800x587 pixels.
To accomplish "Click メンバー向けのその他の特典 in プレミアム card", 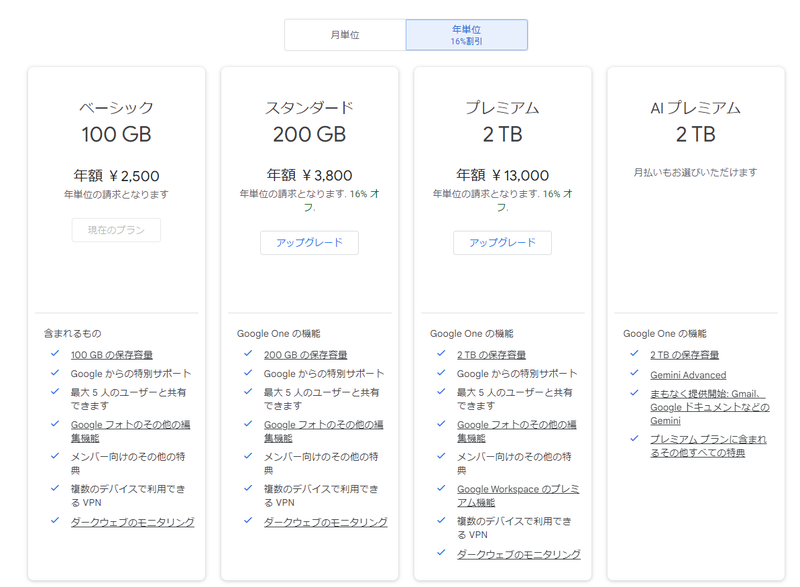I will tap(514, 463).
